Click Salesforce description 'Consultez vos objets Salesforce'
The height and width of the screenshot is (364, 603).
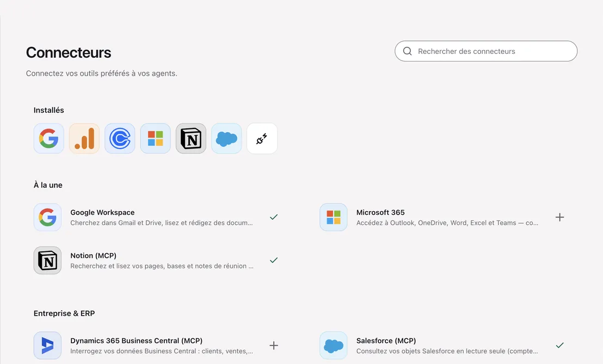447,351
